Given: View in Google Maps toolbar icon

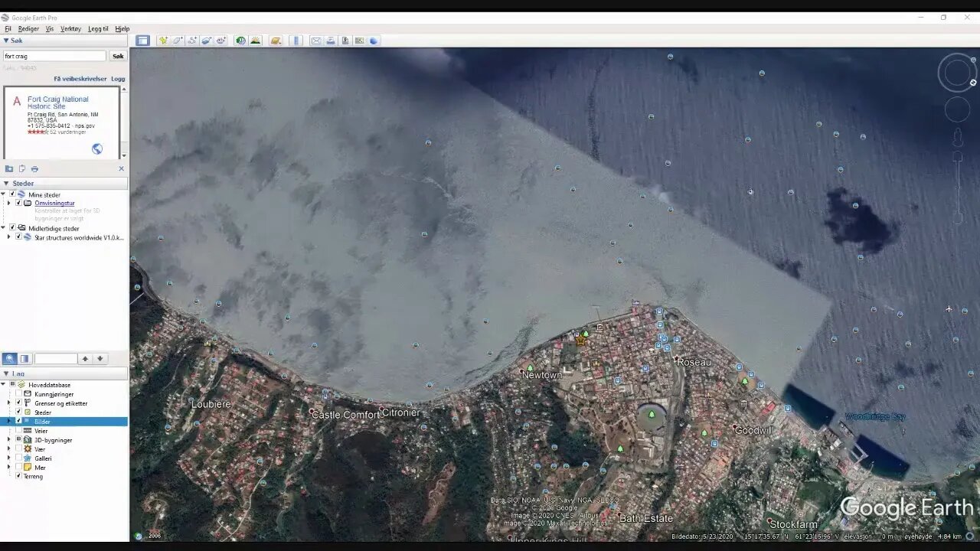Looking at the screenshot, I should (x=359, y=41).
